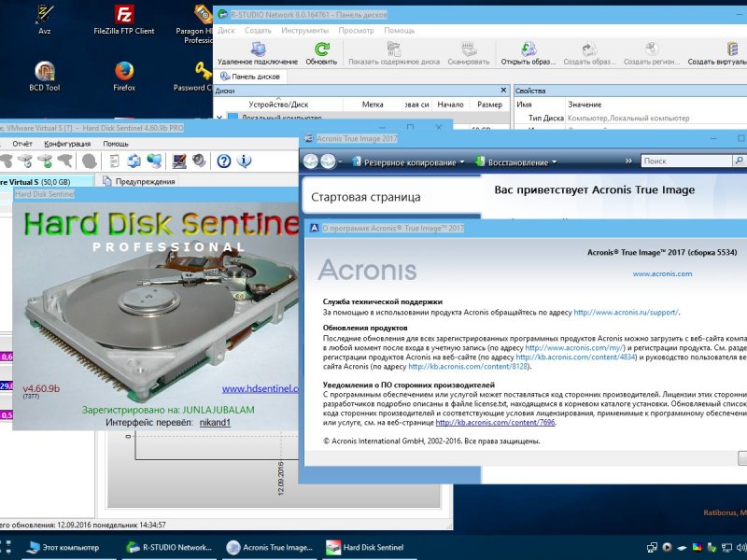
Task: Refresh the disk list with Обновить
Action: pos(321,53)
